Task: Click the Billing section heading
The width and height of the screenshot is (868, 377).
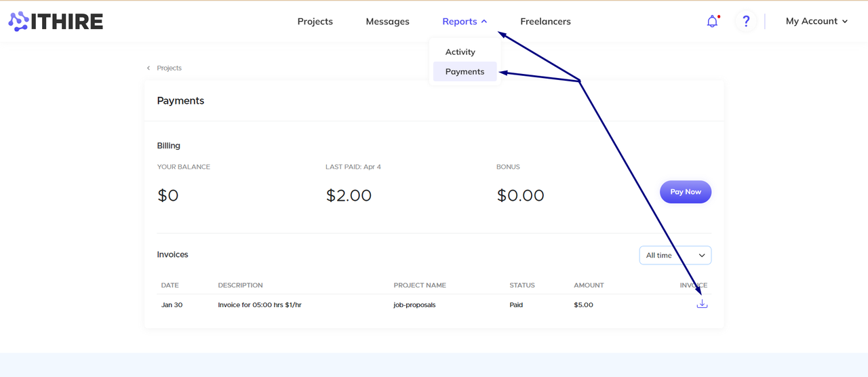Action: pyautogui.click(x=169, y=146)
